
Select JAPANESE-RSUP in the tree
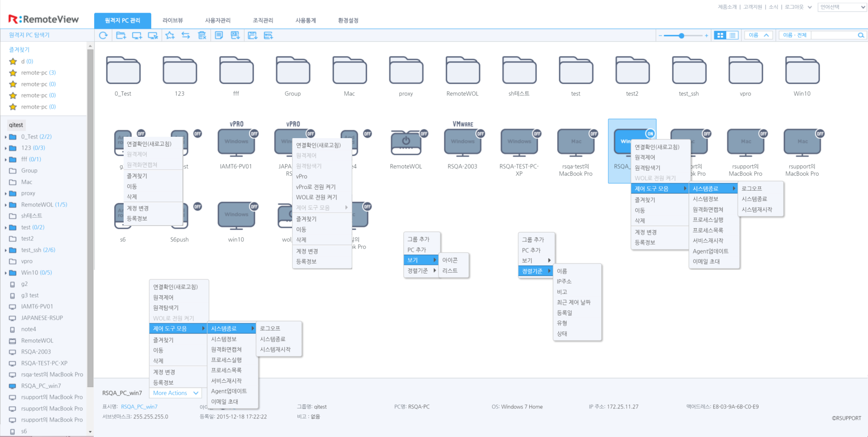tap(42, 318)
